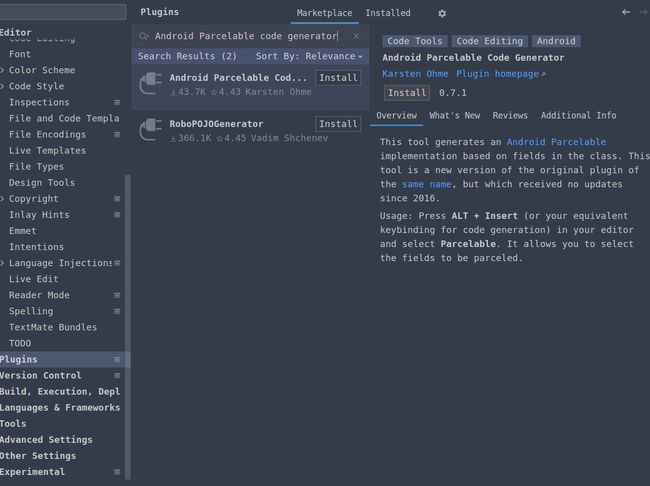This screenshot has width=650, height=486.
Task: Click the Android tag
Action: [x=556, y=41]
